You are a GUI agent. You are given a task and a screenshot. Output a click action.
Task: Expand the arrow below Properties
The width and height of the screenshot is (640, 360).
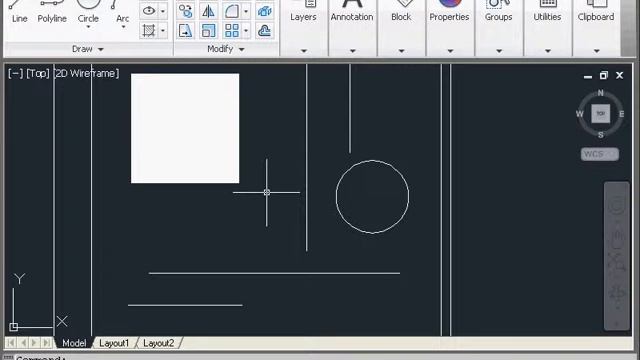[450, 51]
